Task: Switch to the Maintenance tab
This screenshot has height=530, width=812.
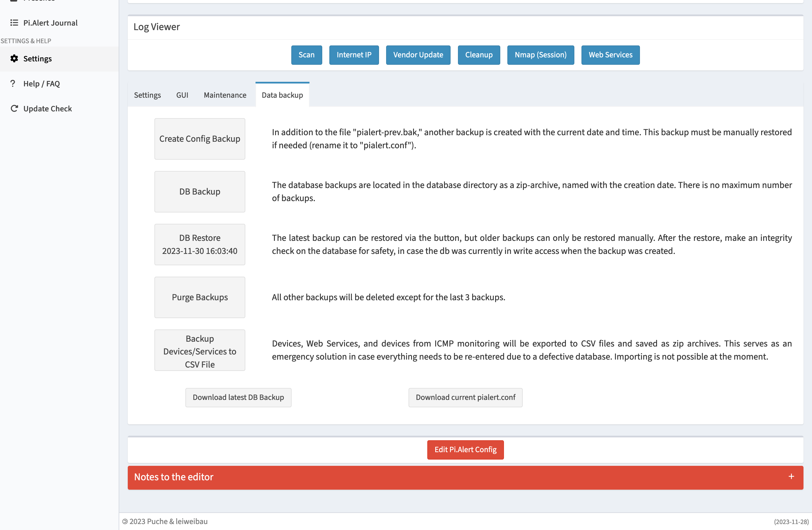Action: point(224,95)
